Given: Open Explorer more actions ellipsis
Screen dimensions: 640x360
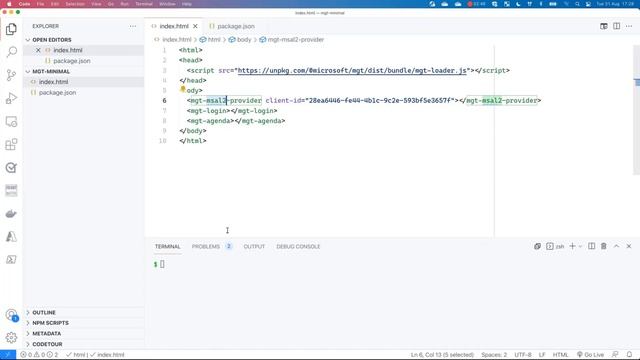Looking at the screenshot, I should (133, 26).
